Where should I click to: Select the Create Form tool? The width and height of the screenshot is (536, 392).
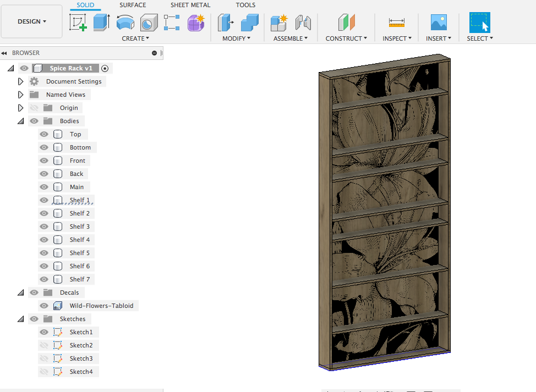pos(196,23)
